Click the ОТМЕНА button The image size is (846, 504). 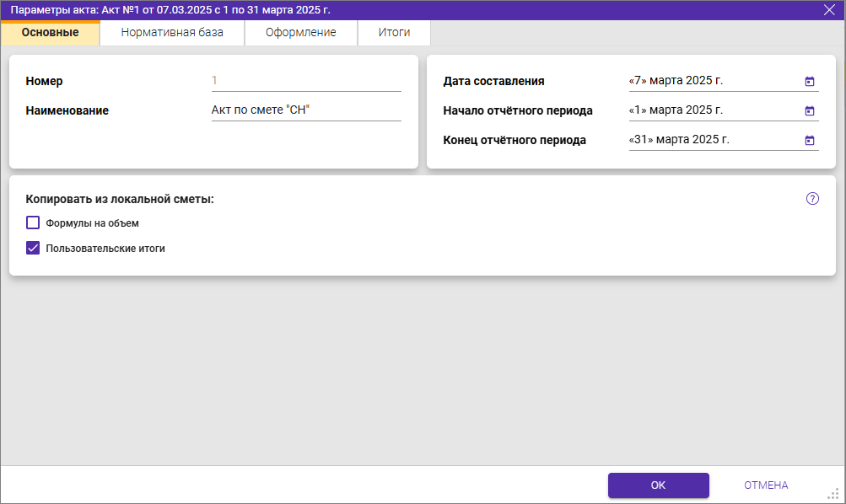coord(766,485)
